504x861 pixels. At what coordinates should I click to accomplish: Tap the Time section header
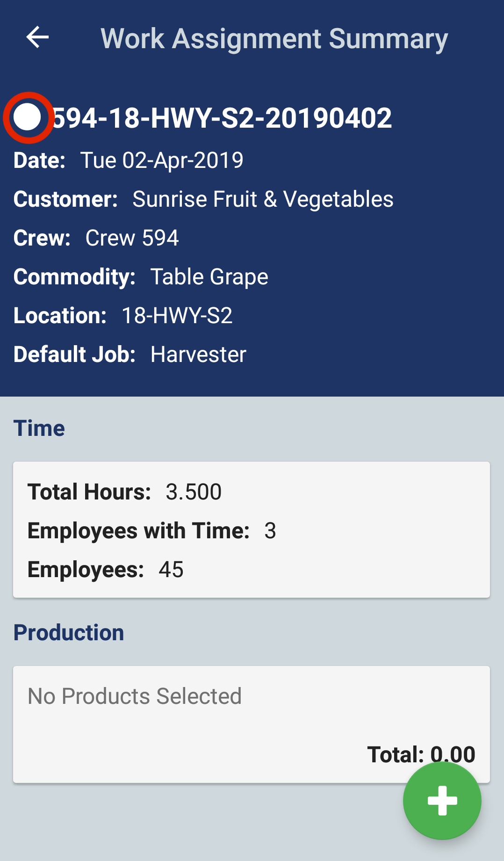pyautogui.click(x=39, y=428)
